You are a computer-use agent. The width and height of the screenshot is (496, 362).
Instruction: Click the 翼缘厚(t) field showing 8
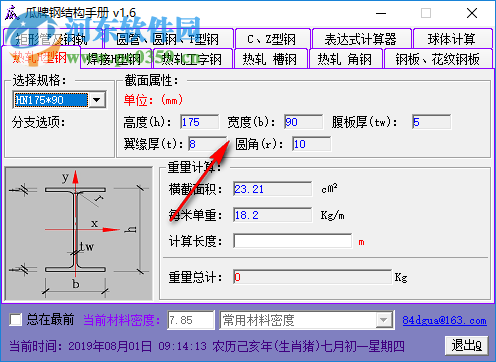click(207, 144)
